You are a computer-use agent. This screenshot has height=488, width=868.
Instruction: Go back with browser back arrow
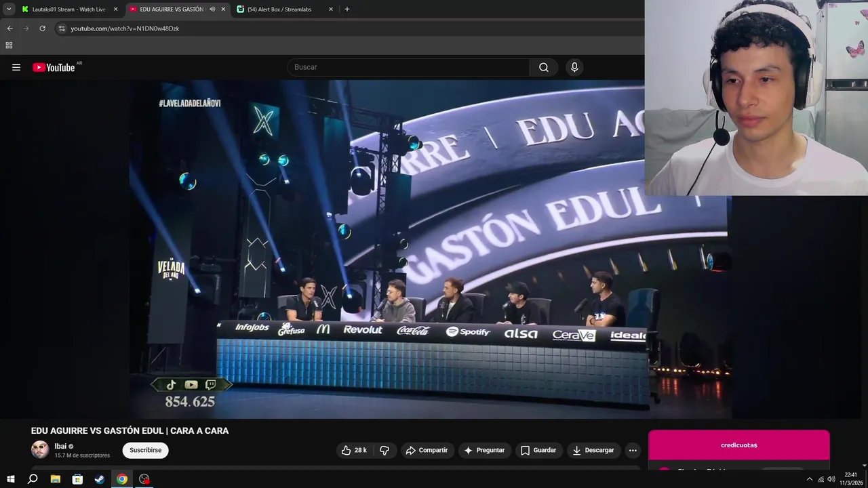pos(9,28)
